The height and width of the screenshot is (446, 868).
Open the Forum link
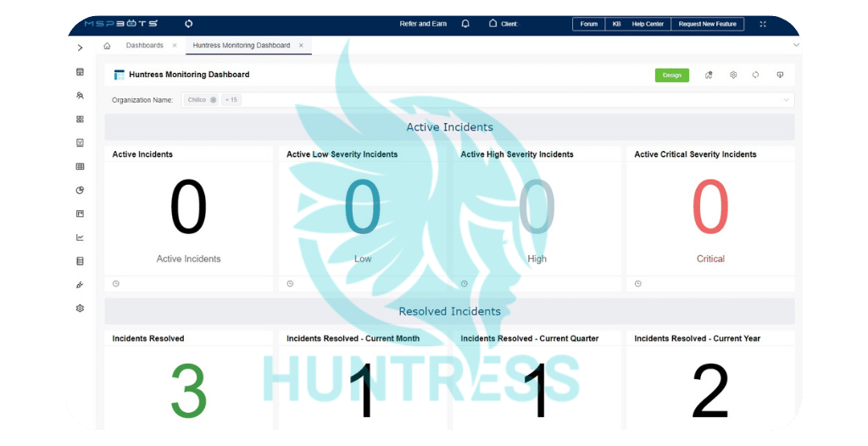589,24
